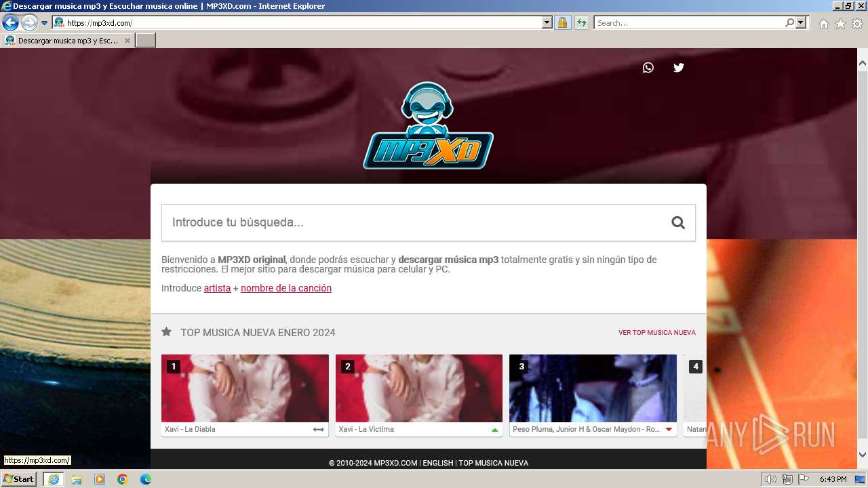The image size is (868, 488).
Task: Open the Xavi - La Victima thumbnail
Action: 419,388
